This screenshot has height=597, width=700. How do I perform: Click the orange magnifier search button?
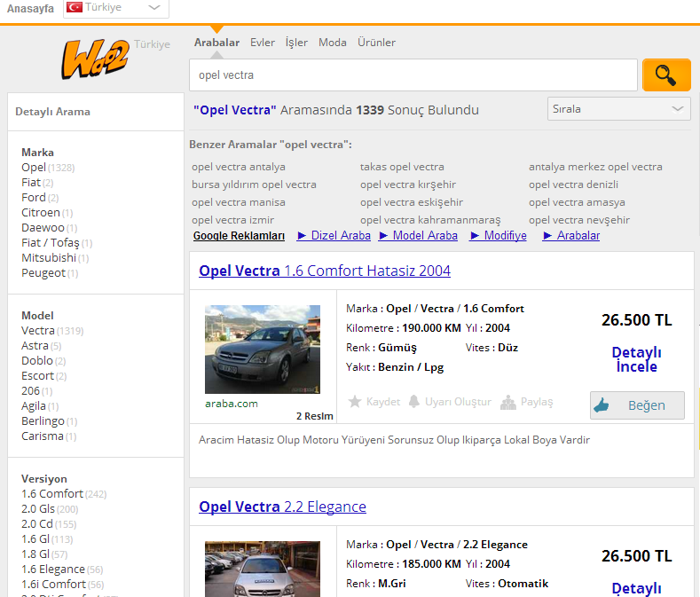666,75
